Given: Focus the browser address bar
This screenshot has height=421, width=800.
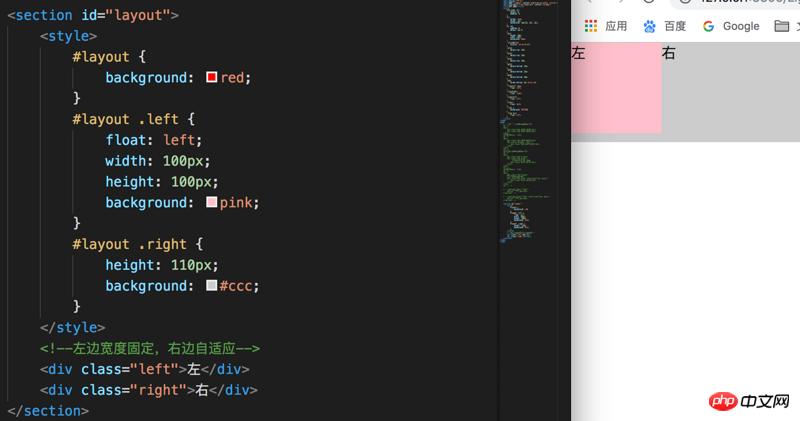Looking at the screenshot, I should pyautogui.click(x=740, y=3).
